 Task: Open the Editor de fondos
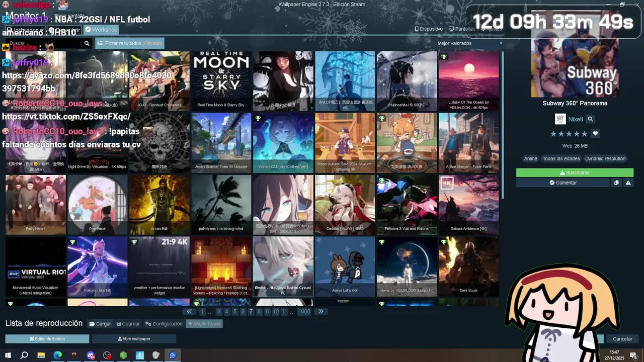[47, 339]
